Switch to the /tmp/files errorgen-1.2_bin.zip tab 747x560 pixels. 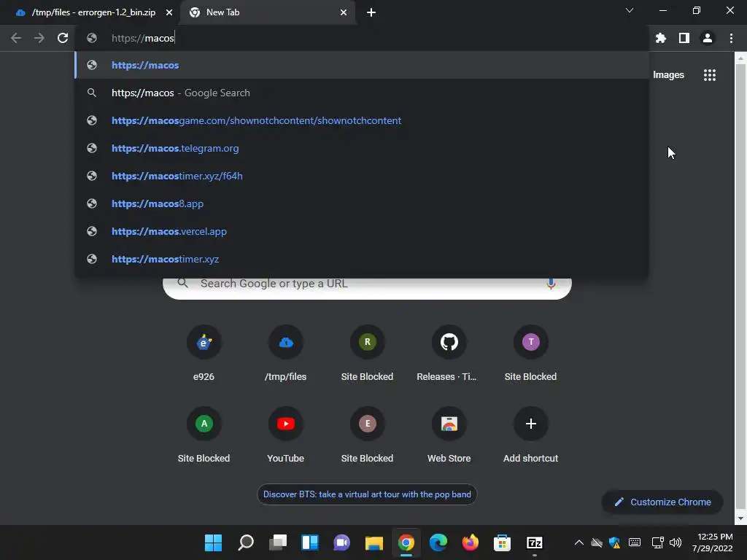[x=90, y=12]
